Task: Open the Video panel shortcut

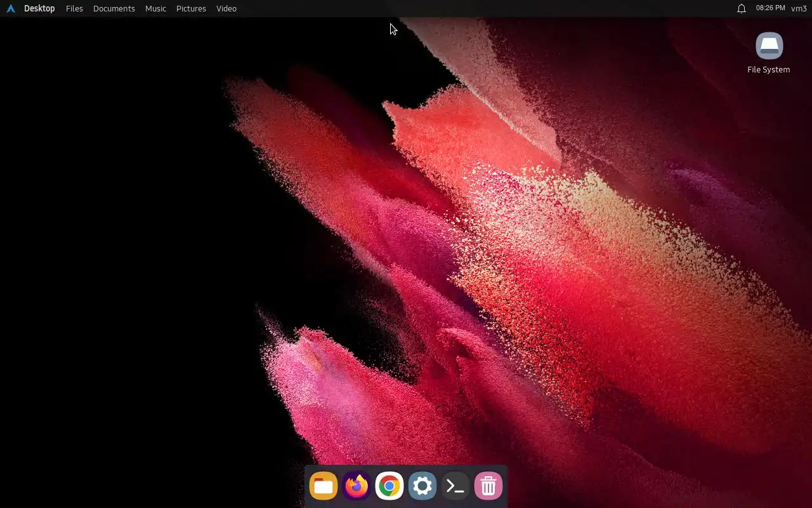Action: (226, 8)
